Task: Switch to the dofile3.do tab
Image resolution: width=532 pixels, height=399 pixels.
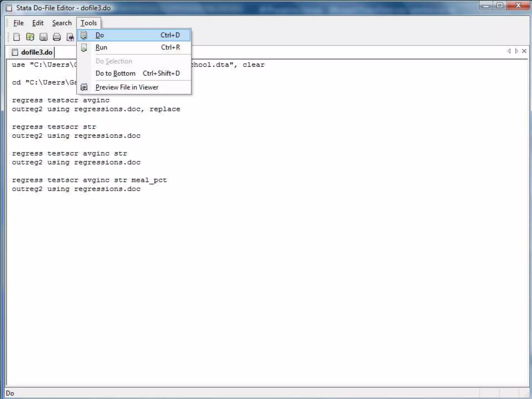Action: tap(36, 52)
